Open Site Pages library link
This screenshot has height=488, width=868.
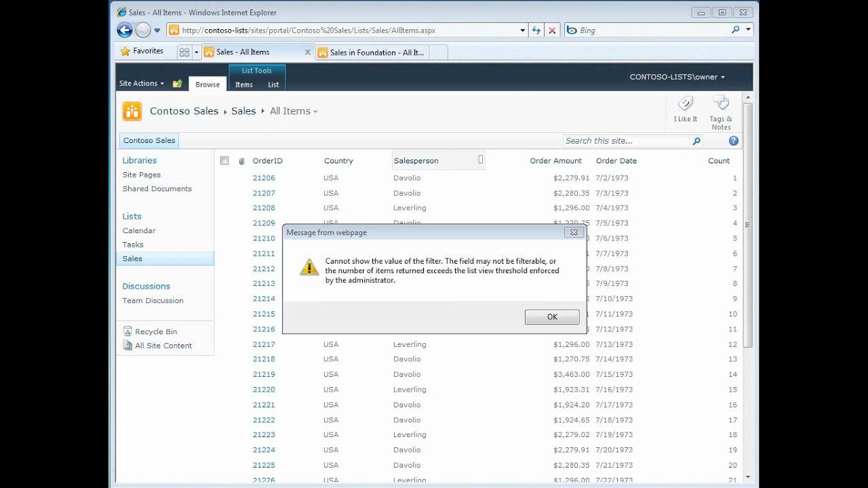point(142,175)
